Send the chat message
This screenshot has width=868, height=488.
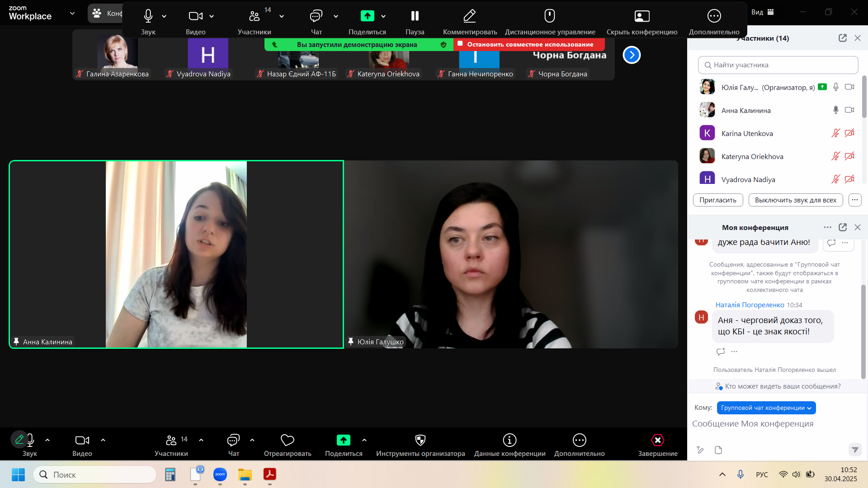click(854, 450)
